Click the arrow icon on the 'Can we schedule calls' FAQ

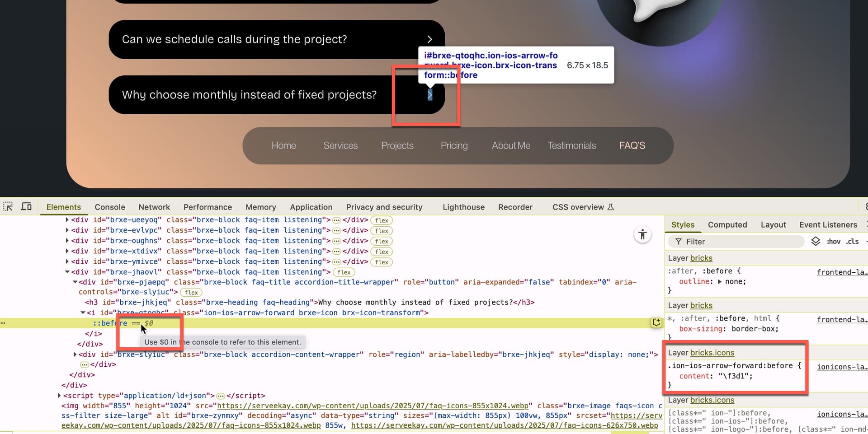click(429, 39)
